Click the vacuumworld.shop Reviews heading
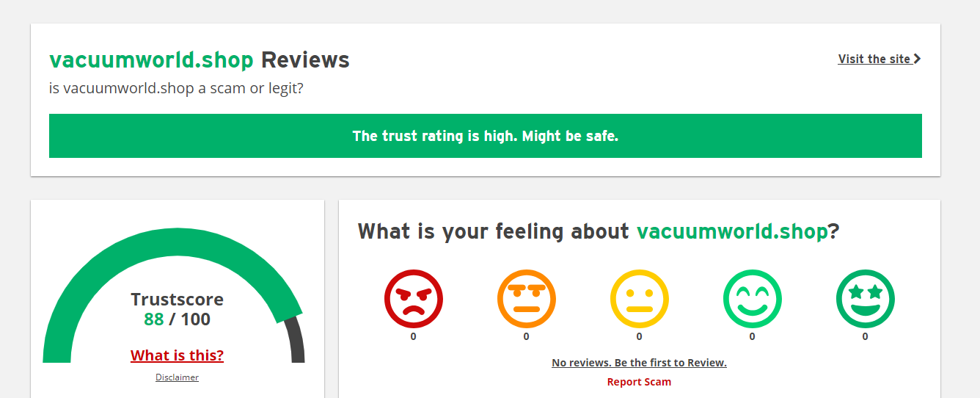980x398 pixels. [x=200, y=60]
